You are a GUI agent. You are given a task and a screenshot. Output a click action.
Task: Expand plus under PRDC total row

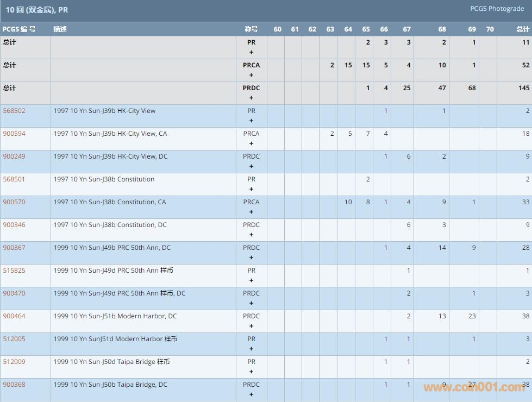(x=251, y=98)
